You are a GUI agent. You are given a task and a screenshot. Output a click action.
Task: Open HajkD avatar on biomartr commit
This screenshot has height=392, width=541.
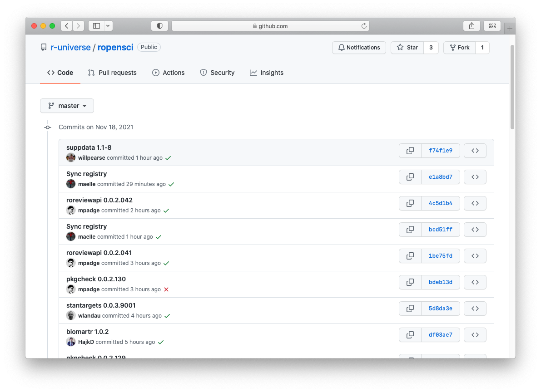pyautogui.click(x=71, y=342)
